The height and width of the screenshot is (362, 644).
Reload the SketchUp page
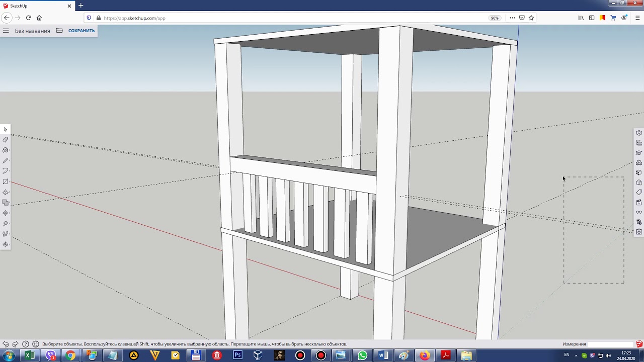pyautogui.click(x=29, y=18)
